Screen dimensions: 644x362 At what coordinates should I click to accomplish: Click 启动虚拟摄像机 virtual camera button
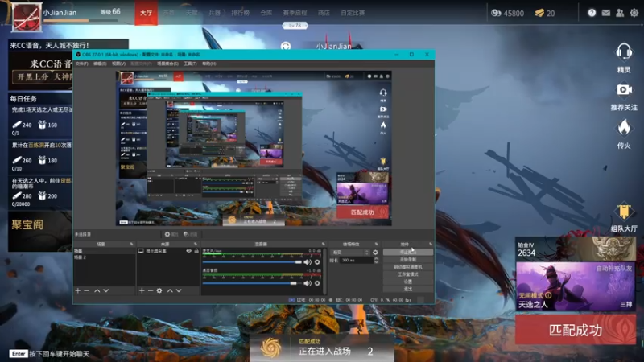[x=408, y=267]
